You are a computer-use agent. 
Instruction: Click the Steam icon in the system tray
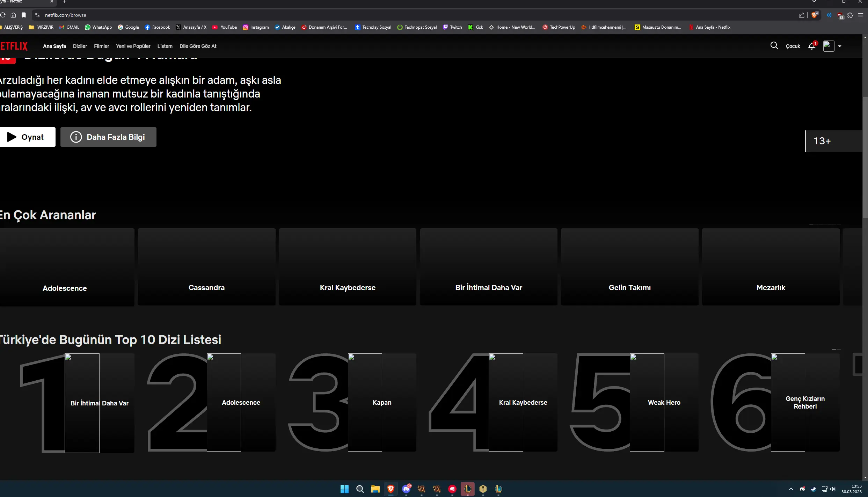[x=813, y=489]
